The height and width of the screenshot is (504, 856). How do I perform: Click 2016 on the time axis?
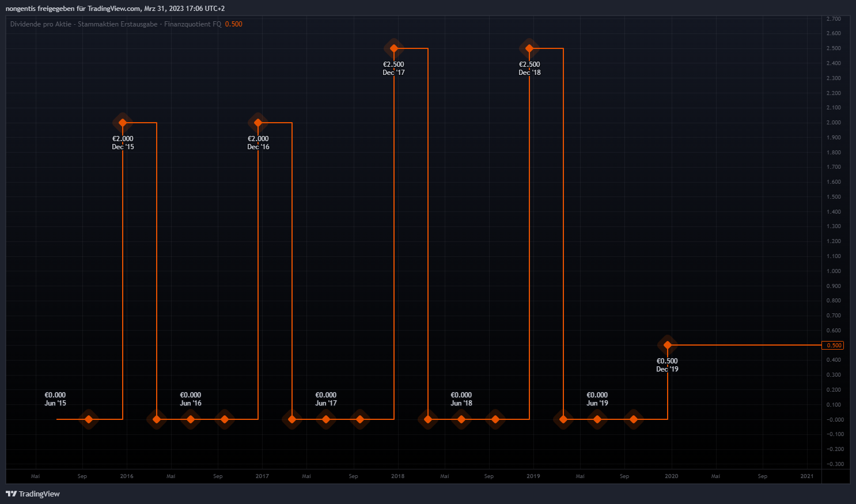(x=127, y=476)
